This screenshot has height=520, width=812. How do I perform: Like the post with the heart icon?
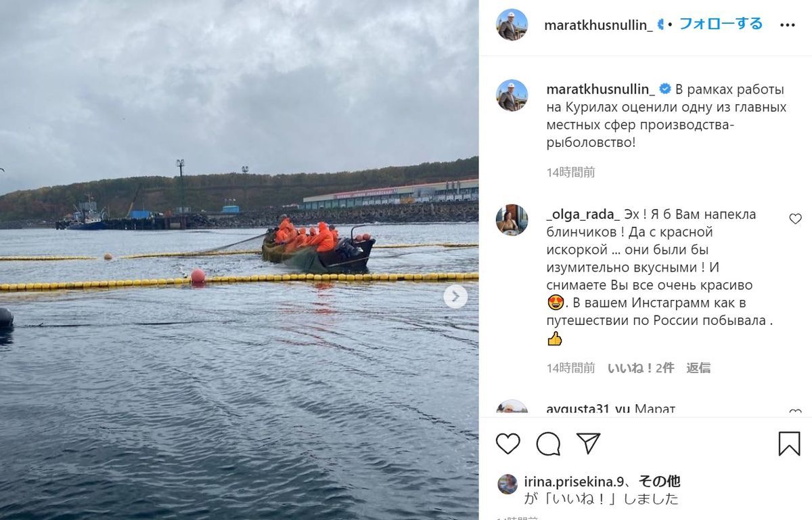tap(508, 443)
